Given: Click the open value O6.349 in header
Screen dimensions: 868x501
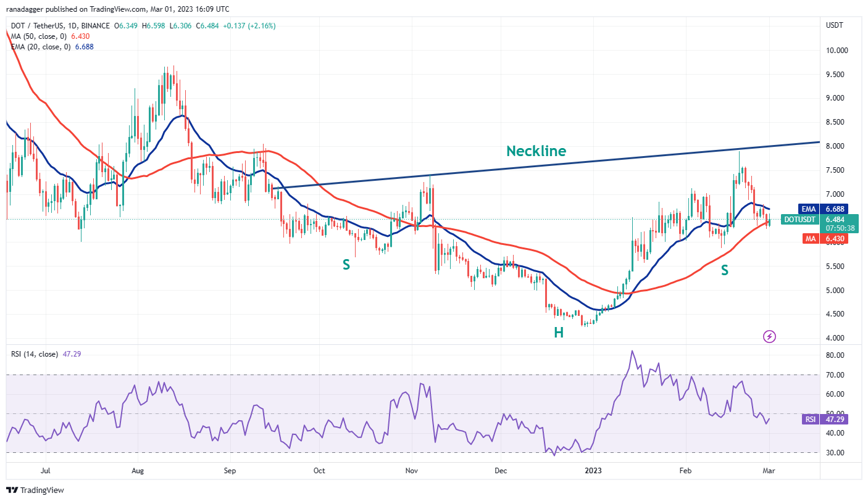Looking at the screenshot, I should pos(127,26).
